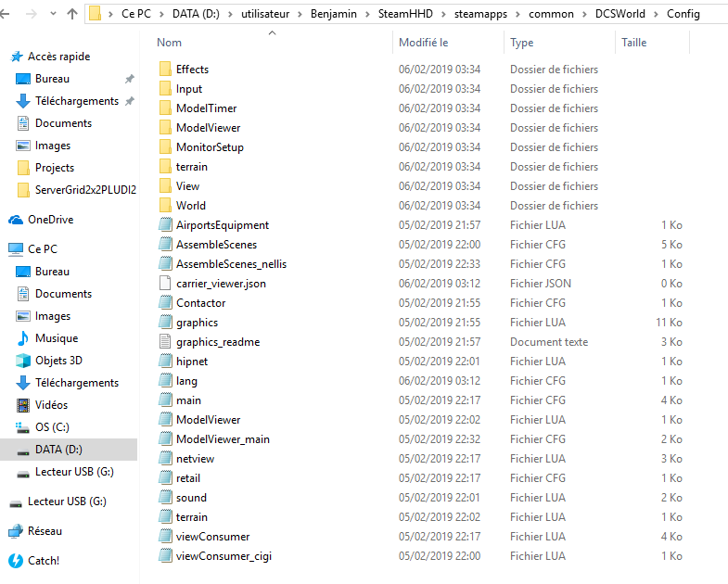Image resolution: width=728 pixels, height=584 pixels.
Task: Select the Contactor file name
Action: [x=200, y=303]
